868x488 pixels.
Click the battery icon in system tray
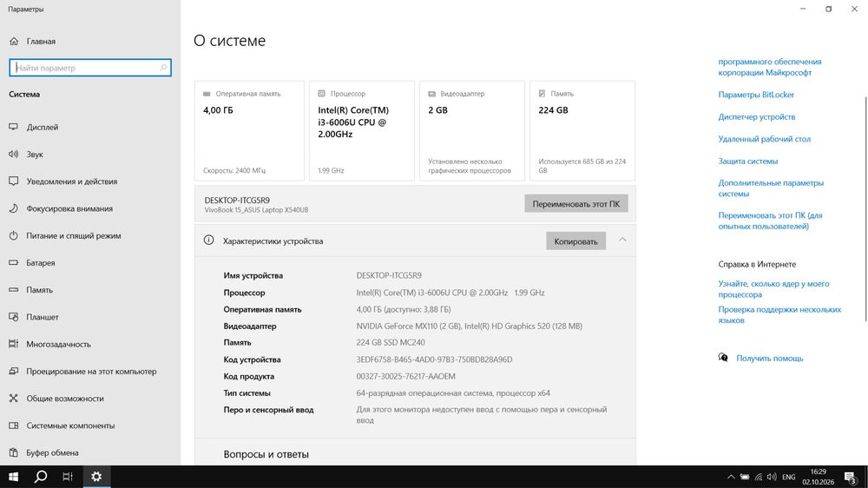(745, 477)
